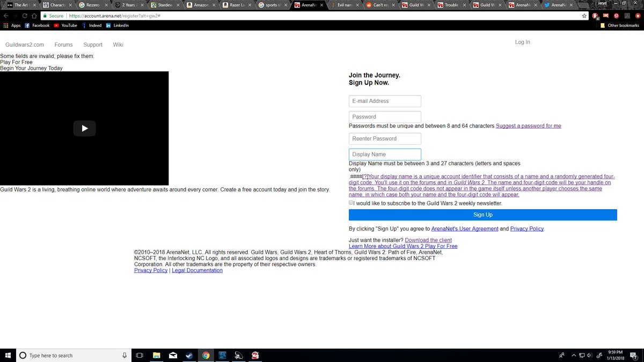Image resolution: width=644 pixels, height=362 pixels.
Task: Show hidden system tray icons
Action: [574, 355]
